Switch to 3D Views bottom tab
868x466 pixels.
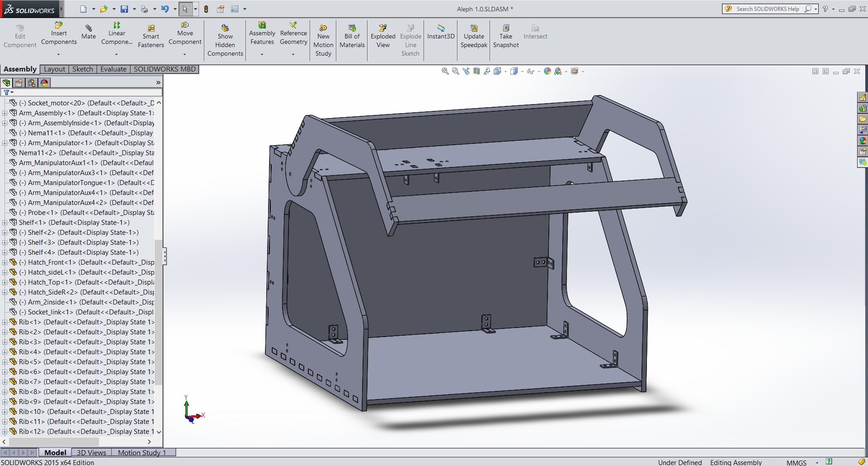[91, 452]
